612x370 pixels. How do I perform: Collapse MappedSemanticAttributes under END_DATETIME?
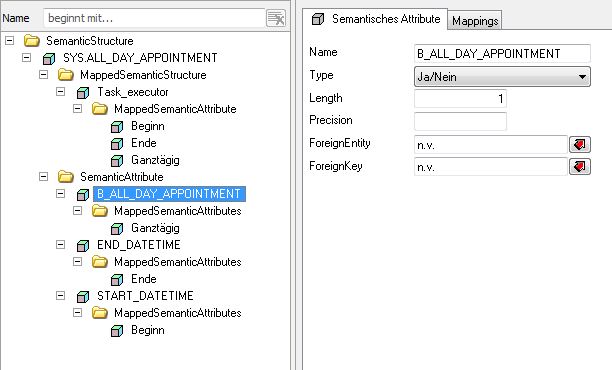click(78, 261)
